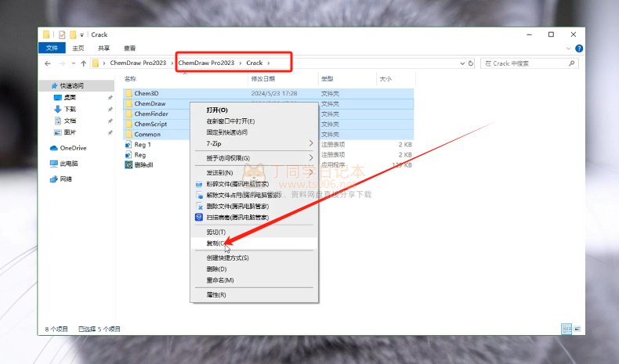
Task: Open 图片 in the sidebar
Action: (x=70, y=132)
